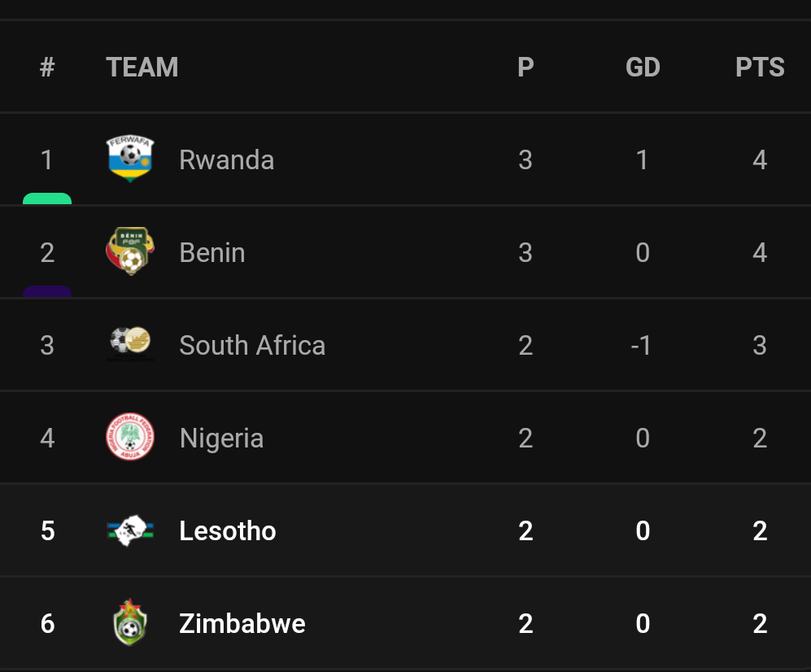Image resolution: width=811 pixels, height=672 pixels.
Task: Click the green qualification marker under rank 1
Action: (x=47, y=199)
